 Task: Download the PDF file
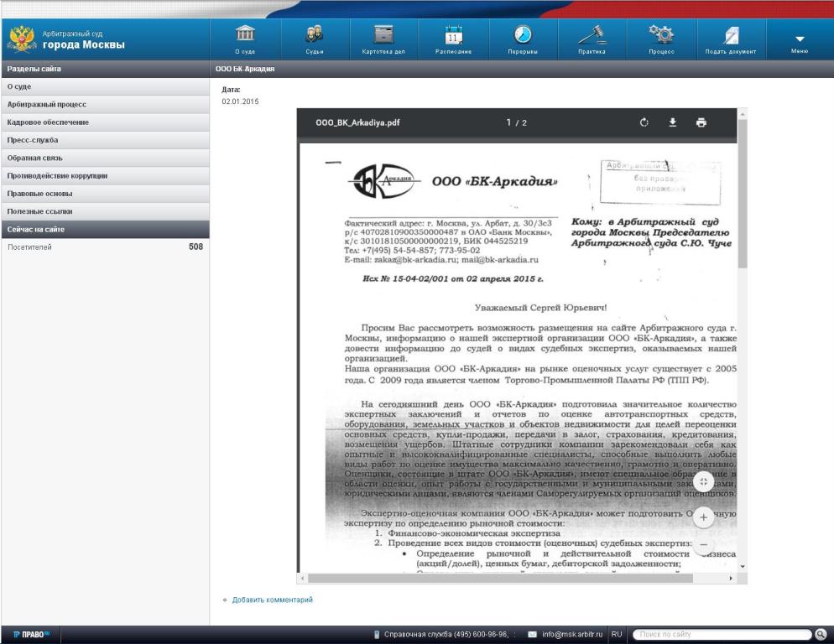[x=673, y=122]
